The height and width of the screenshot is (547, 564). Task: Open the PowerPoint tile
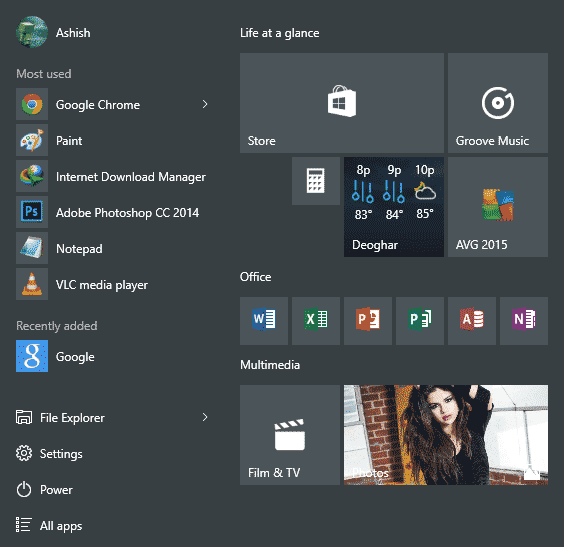(x=368, y=321)
